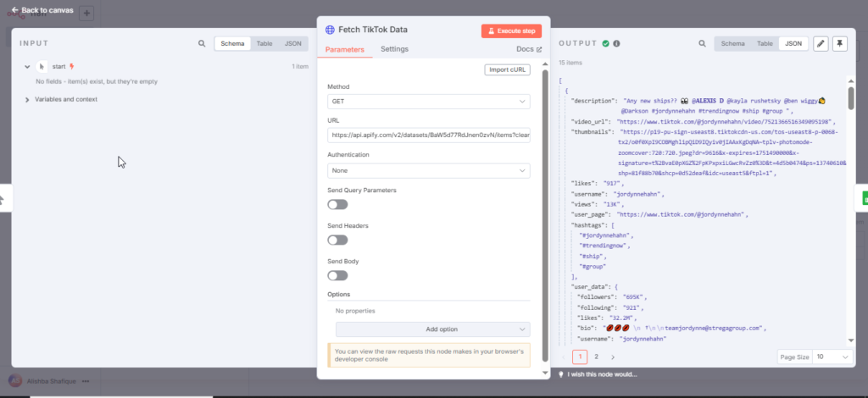
Task: Click the video_url value in JSON output
Action: point(724,122)
